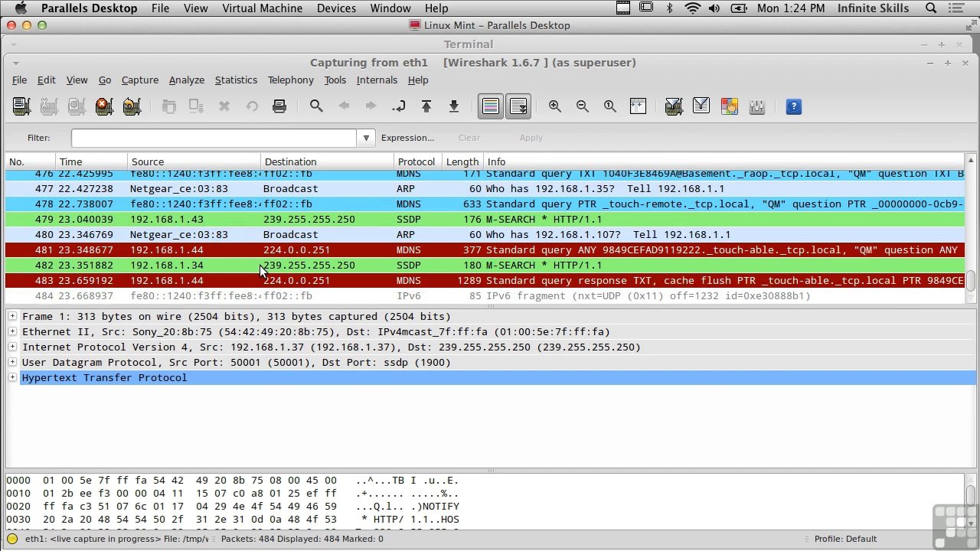This screenshot has height=551, width=980.
Task: Open the Statistics menu
Action: pos(236,80)
